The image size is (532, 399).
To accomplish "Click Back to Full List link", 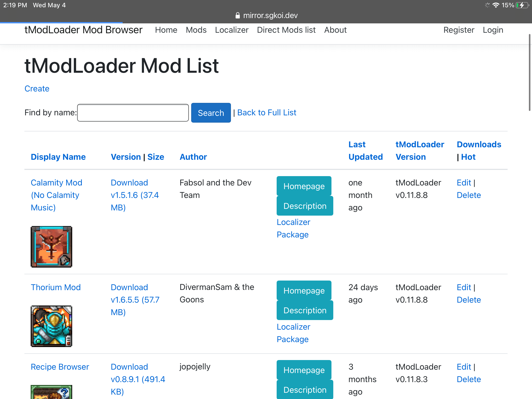I will 267,112.
